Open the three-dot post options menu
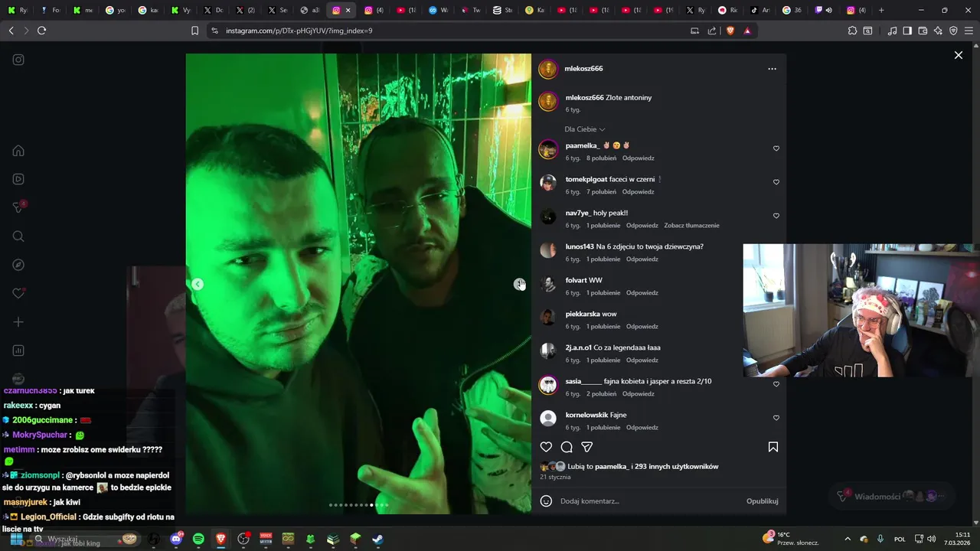980x551 pixels. (772, 69)
